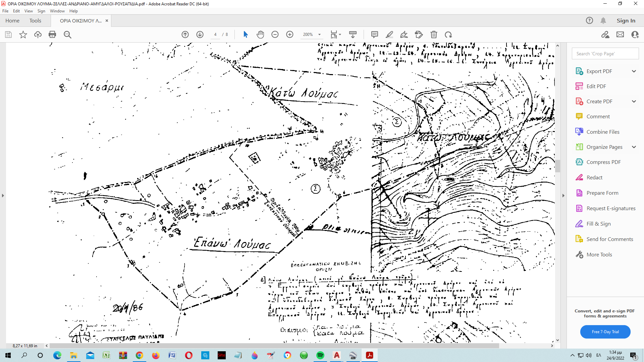Expand the Export PDF options
The height and width of the screenshot is (362, 644).
point(634,71)
